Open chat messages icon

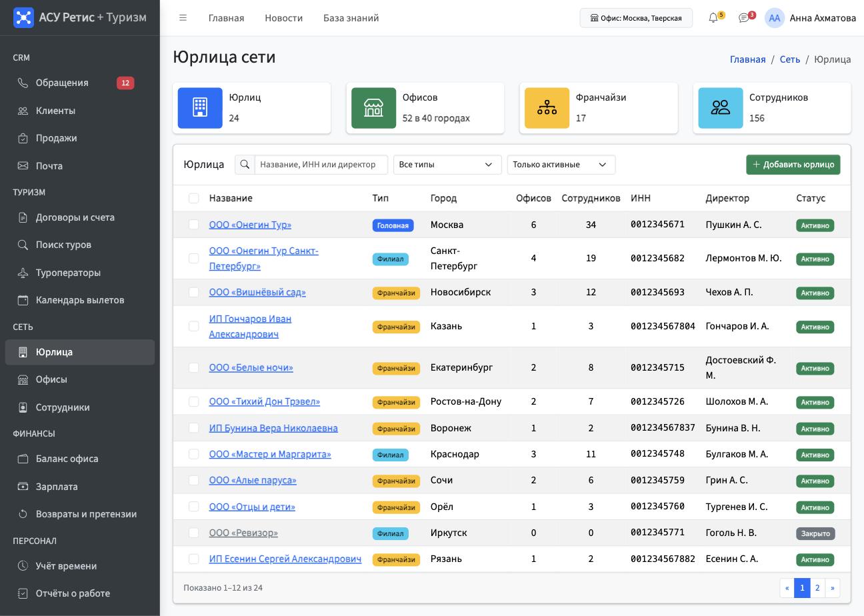click(744, 18)
